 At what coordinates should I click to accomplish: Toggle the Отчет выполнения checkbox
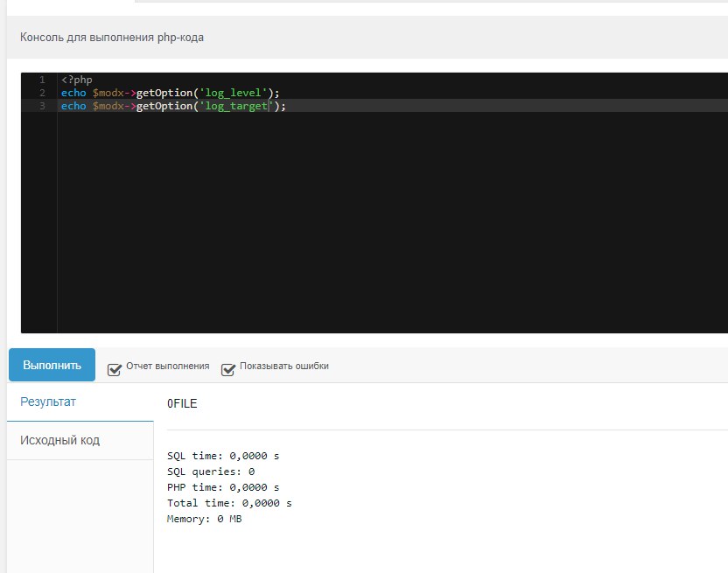coord(115,370)
